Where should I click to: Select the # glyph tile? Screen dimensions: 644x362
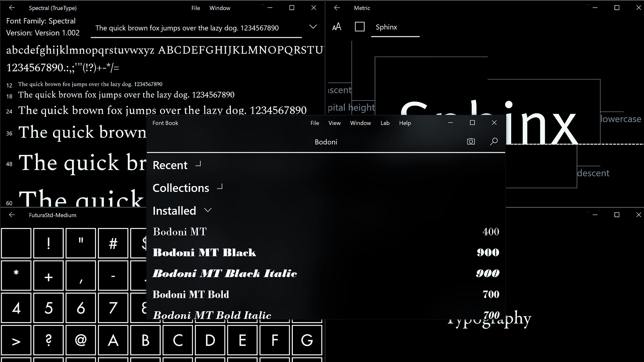click(113, 243)
